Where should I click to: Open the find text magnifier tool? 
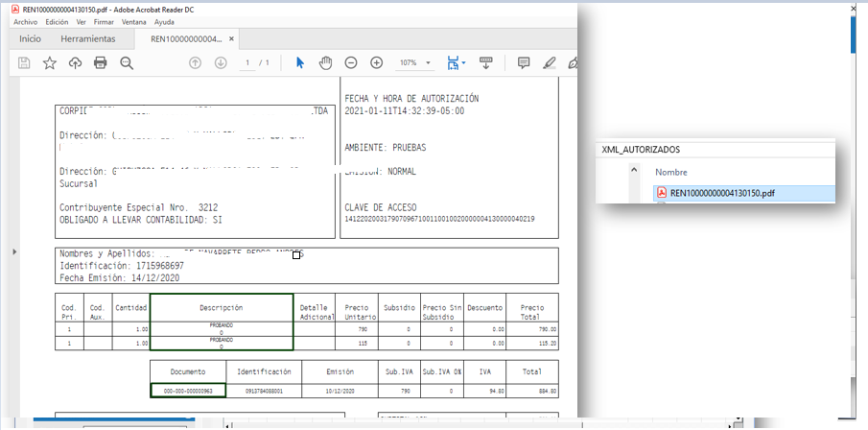pos(126,62)
